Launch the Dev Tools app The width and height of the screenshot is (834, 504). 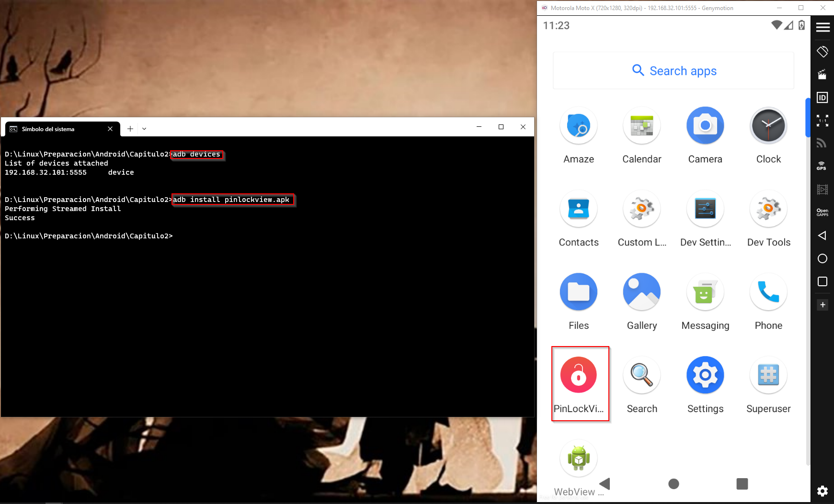(768, 209)
